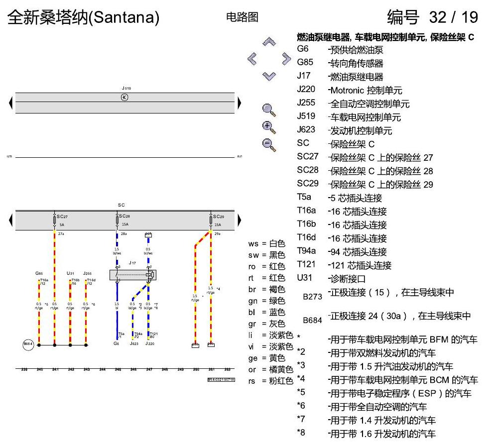Click the up navigation arrow
This screenshot has height=448, width=488.
pos(269,42)
